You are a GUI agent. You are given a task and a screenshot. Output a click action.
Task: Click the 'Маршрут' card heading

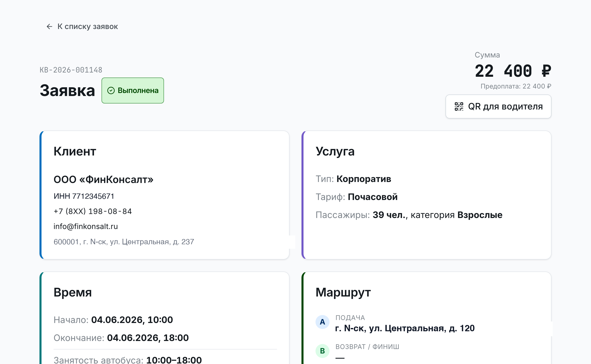[343, 292]
